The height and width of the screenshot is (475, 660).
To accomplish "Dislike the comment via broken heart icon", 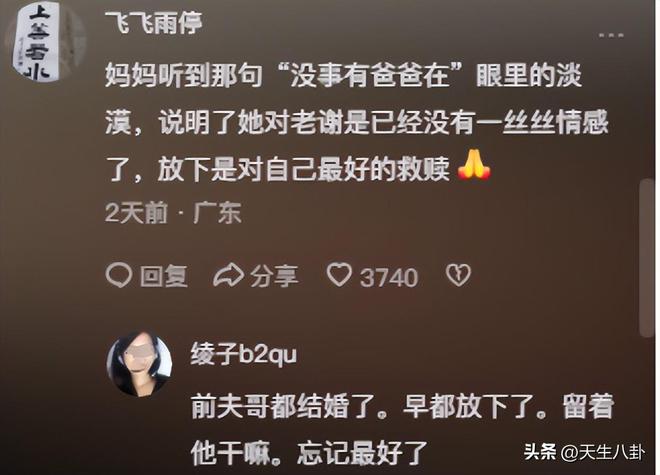I will (x=458, y=275).
